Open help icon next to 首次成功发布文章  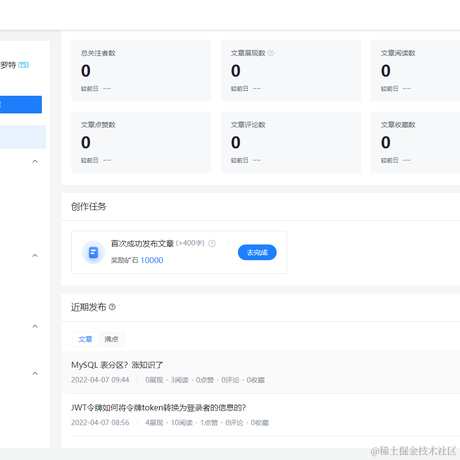point(212,244)
